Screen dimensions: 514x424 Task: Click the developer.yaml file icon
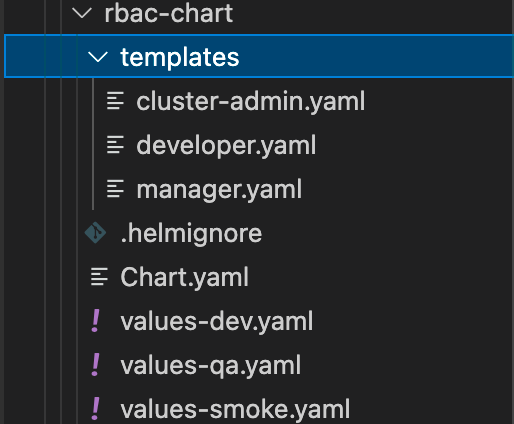tap(115, 145)
